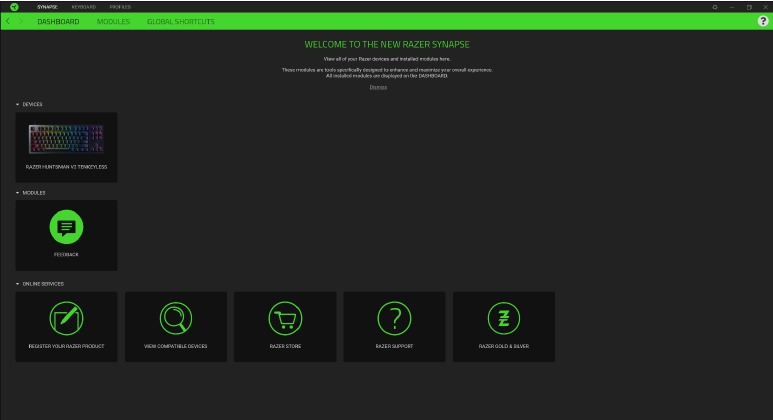Collapse the Devices section
The width and height of the screenshot is (773, 420).
[17, 105]
